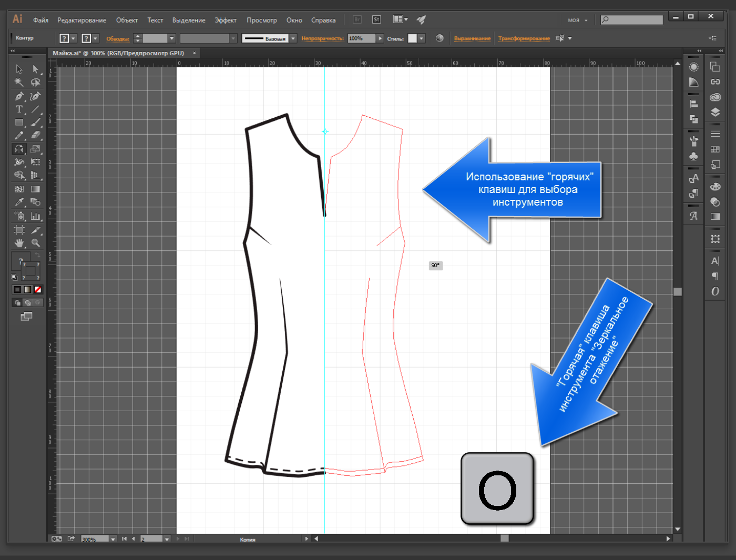Activate the Type tool
This screenshot has height=560, width=736.
(19, 109)
